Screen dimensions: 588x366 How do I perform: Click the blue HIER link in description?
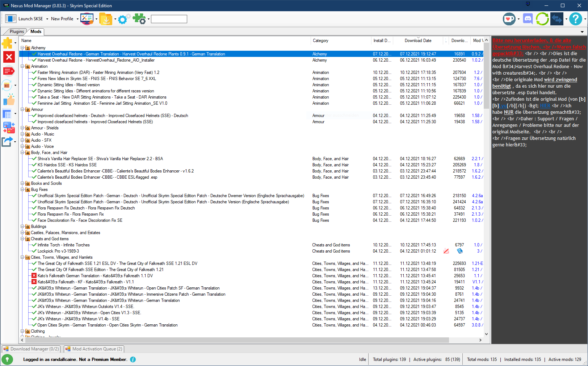tap(545, 106)
